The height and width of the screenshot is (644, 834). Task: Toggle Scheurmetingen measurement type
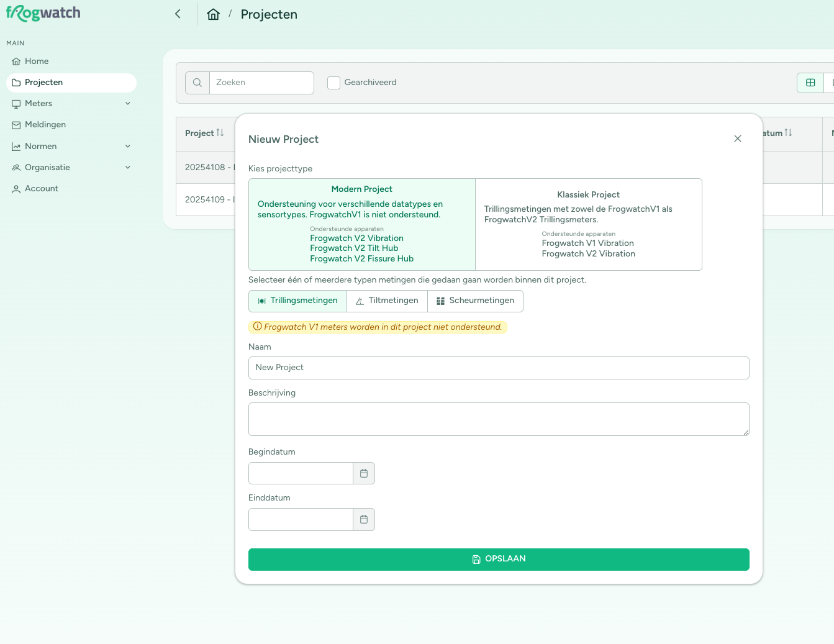tap(475, 301)
